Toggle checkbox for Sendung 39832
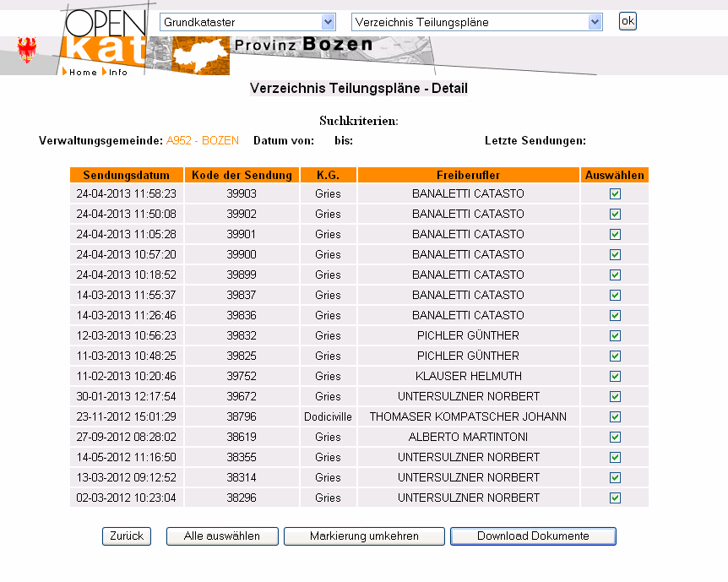728x582 pixels. click(615, 335)
